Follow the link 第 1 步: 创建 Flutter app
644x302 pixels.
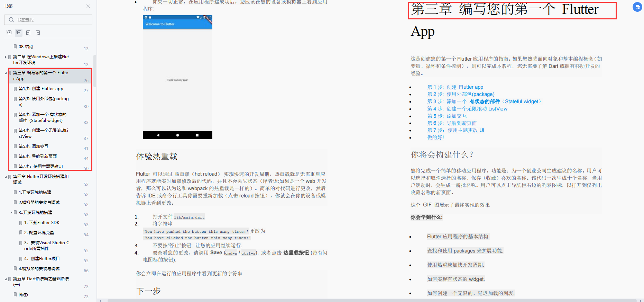point(455,87)
